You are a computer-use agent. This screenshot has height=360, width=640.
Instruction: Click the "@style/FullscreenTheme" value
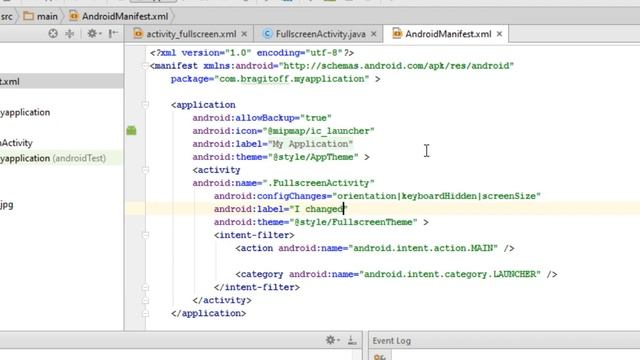tap(353, 222)
